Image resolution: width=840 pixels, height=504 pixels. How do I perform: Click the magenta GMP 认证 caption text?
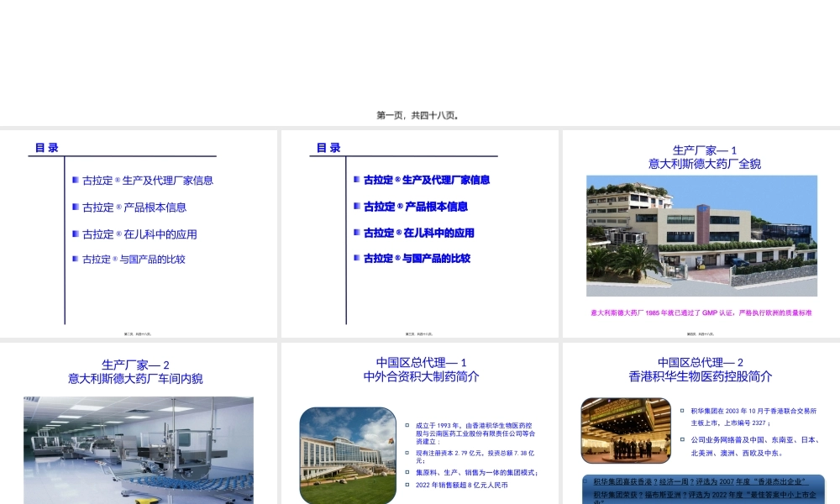point(701,312)
